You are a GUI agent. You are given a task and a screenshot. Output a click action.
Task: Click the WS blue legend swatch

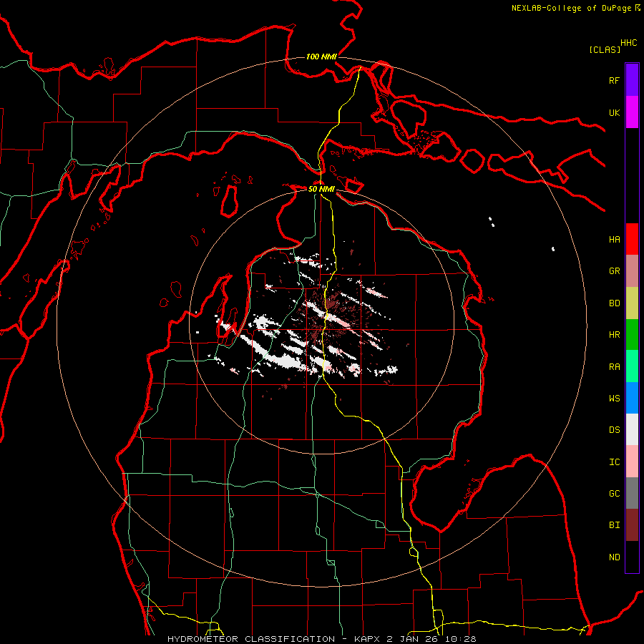click(632, 398)
